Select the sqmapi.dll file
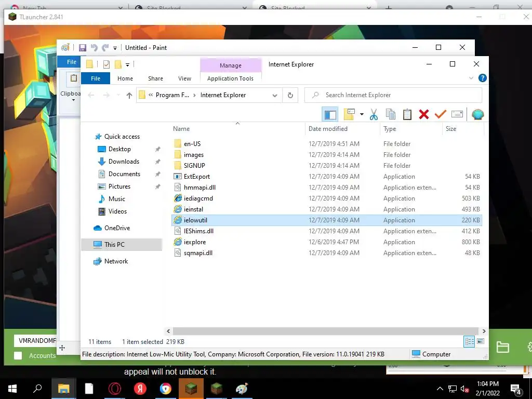This screenshot has height=399, width=532. point(198,253)
